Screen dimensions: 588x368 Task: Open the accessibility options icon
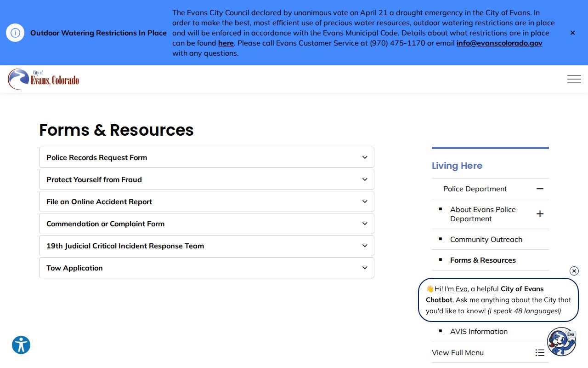pyautogui.click(x=21, y=345)
